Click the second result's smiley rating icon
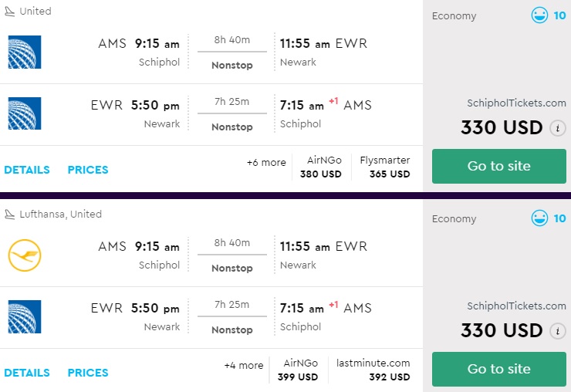Image resolution: width=571 pixels, height=392 pixels. (539, 218)
